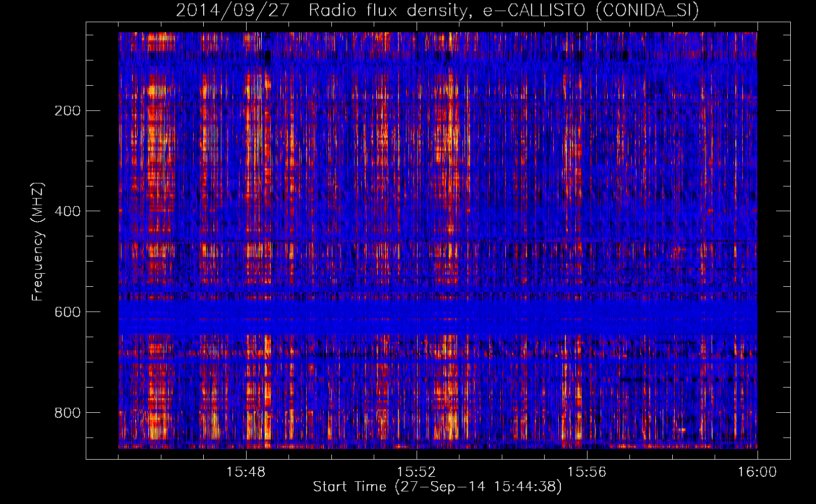The width and height of the screenshot is (816, 504).
Task: Click the 600 frequency tick label
Action: pos(68,312)
